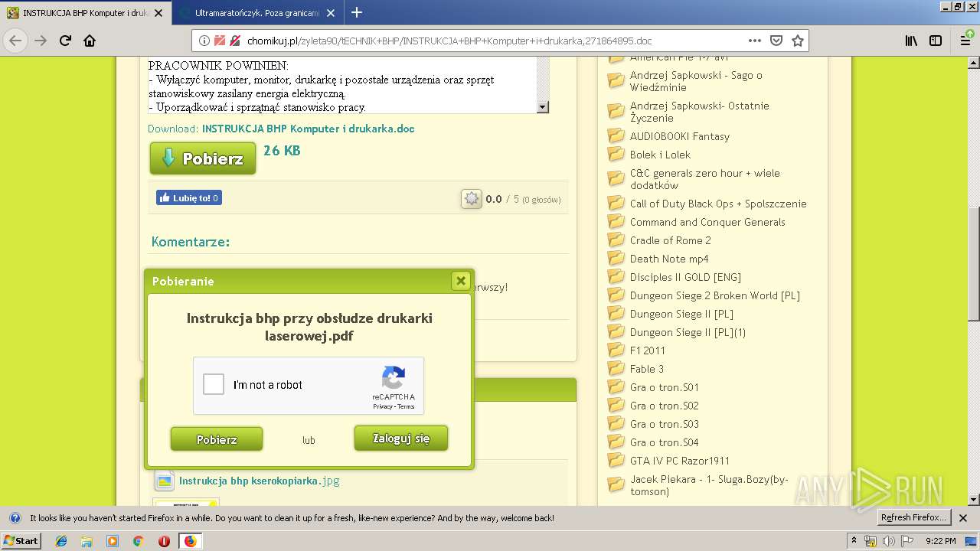
Task: Click the kserokopiarka image file icon
Action: tap(164, 481)
